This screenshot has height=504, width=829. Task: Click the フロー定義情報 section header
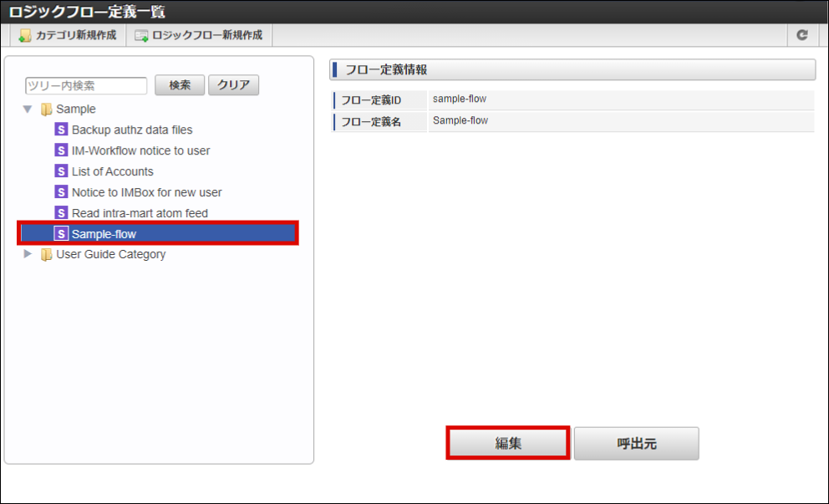tap(572, 70)
